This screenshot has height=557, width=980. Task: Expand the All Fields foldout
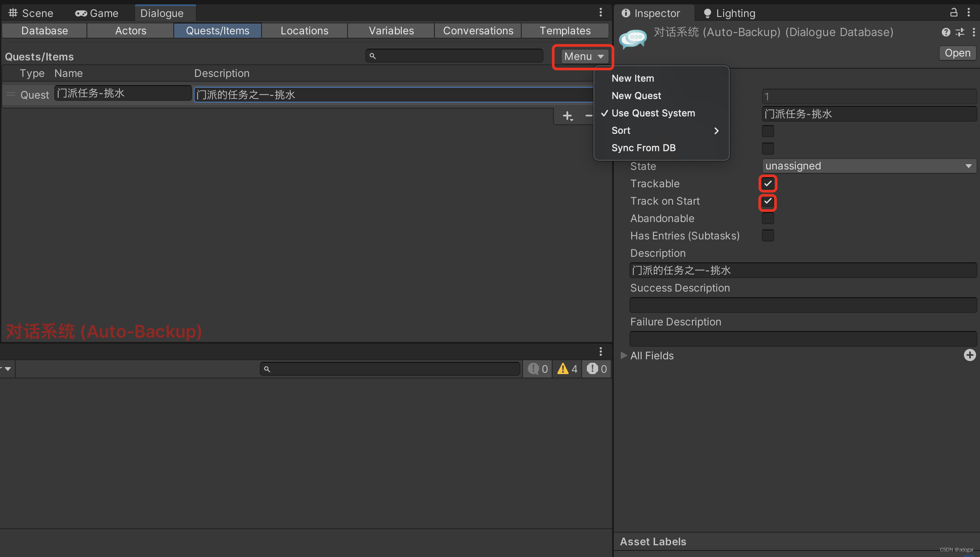click(x=624, y=355)
